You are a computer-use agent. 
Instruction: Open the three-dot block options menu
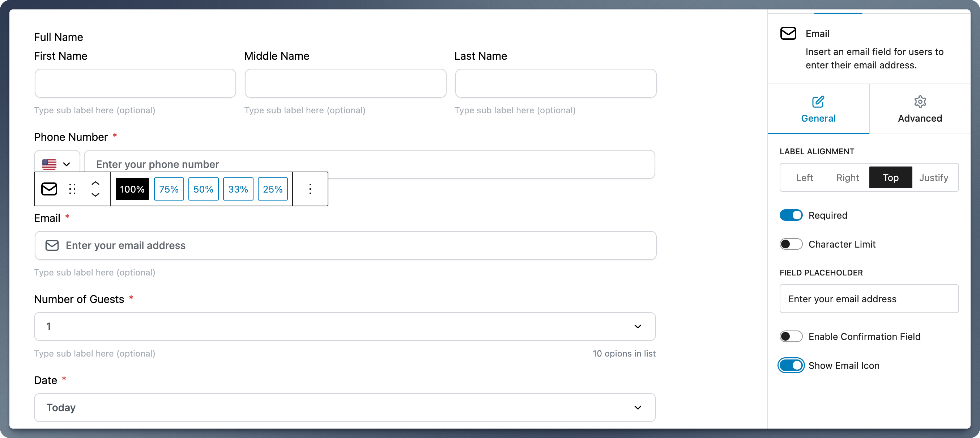[x=310, y=189]
